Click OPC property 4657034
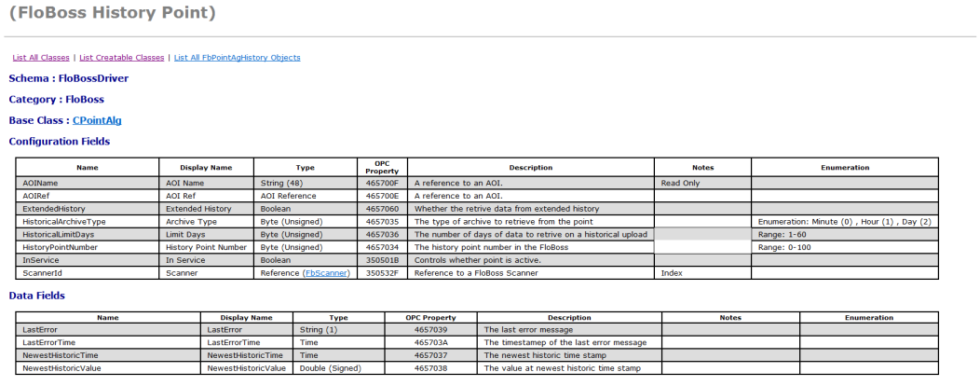Viewport: 980px width, 386px height. (x=383, y=247)
